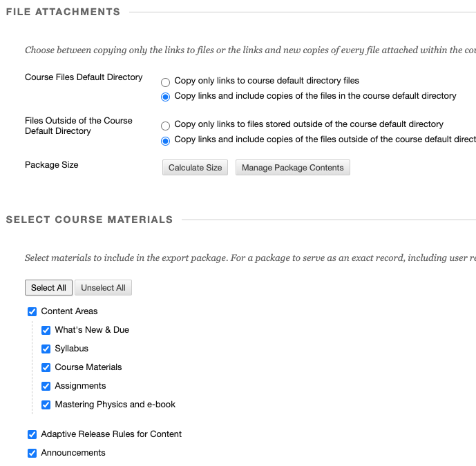The width and height of the screenshot is (476, 466).
Task: Choose Copy only links to files stored outside default directory
Action: tap(165, 126)
